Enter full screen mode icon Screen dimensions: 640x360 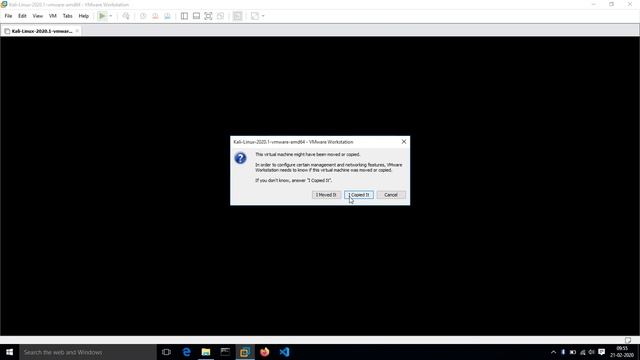[x=208, y=16]
